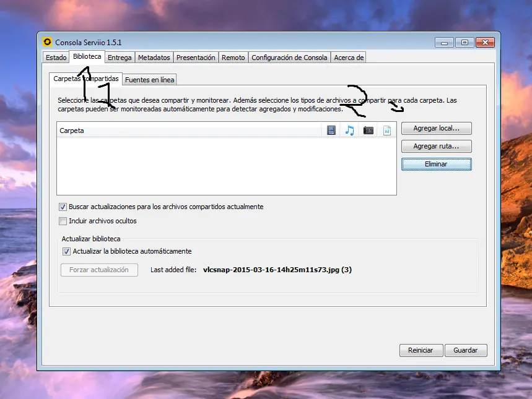Enable Incluir archivos ocultos checkbox

[63, 221]
